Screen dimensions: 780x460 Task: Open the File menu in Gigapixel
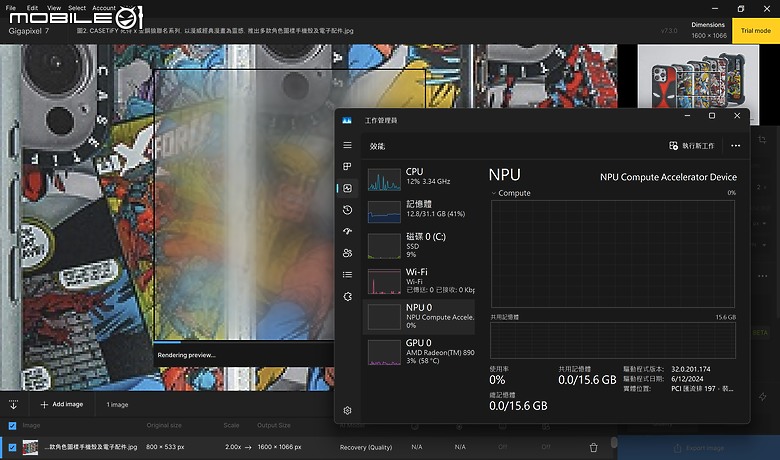click(11, 8)
